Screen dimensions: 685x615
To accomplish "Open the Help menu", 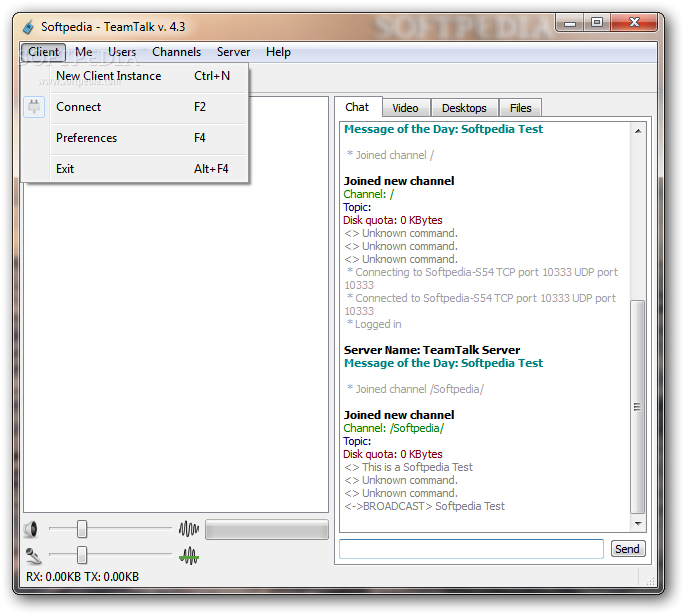I will click(278, 52).
